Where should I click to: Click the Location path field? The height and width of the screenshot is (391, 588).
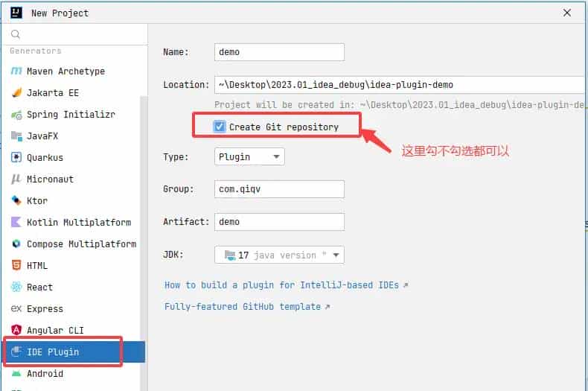[x=400, y=85]
